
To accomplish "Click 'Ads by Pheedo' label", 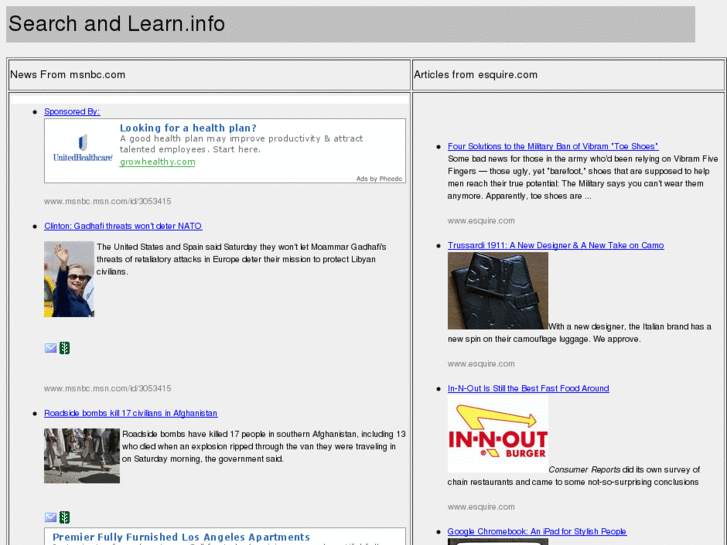I will (379, 179).
